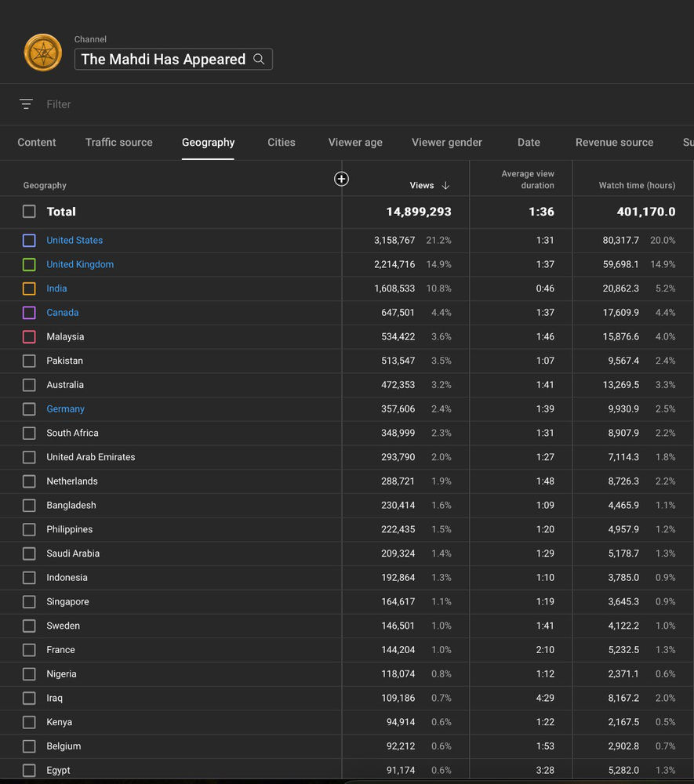
Task: Check the Iraq row checkbox
Action: tap(29, 698)
